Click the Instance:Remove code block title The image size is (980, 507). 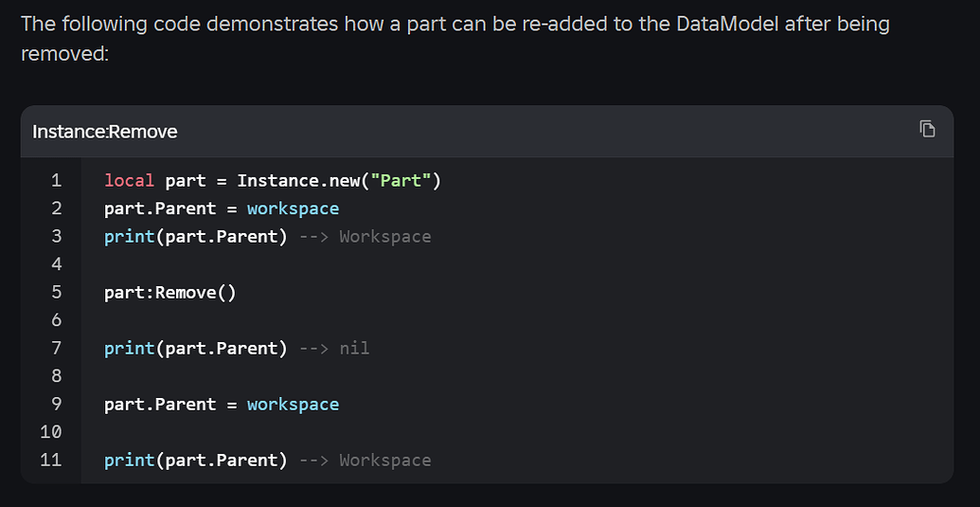pyautogui.click(x=105, y=132)
